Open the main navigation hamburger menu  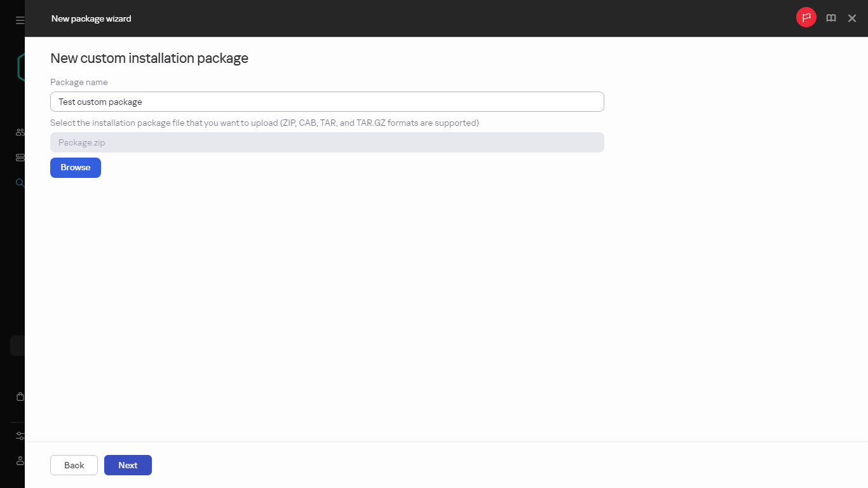coord(19,18)
